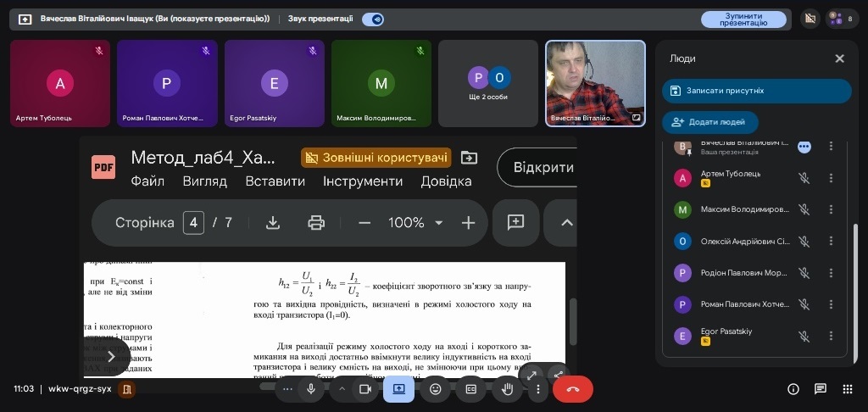Click the meeting code wkw-qrgz-syx
Screen dimensions: 868x412
click(80, 389)
